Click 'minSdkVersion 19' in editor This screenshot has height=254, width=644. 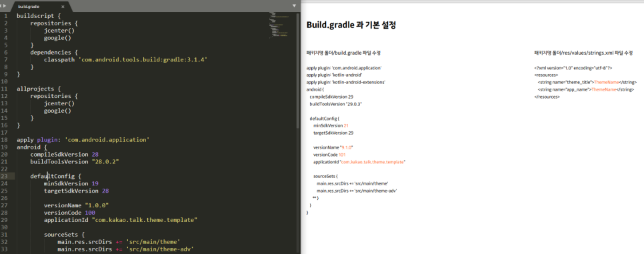pos(71,183)
